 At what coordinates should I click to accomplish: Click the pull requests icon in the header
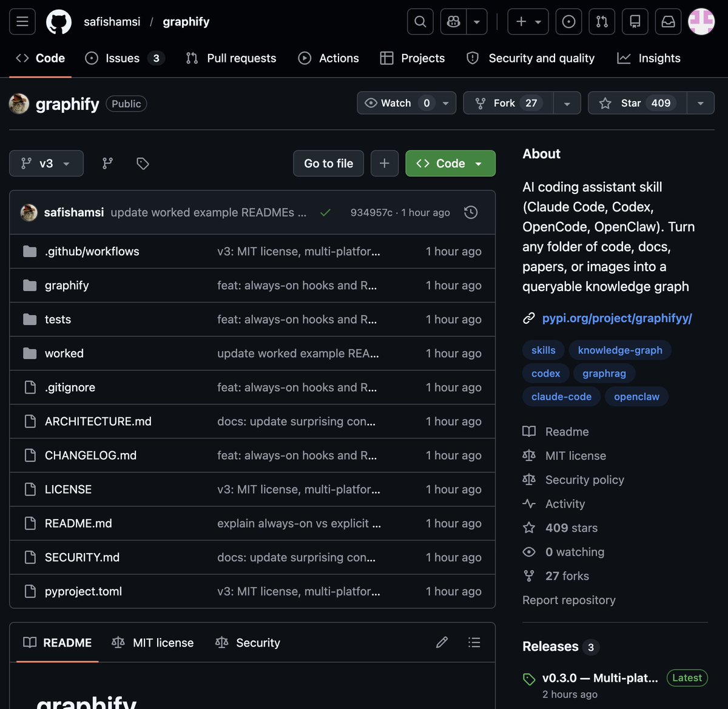click(x=602, y=21)
